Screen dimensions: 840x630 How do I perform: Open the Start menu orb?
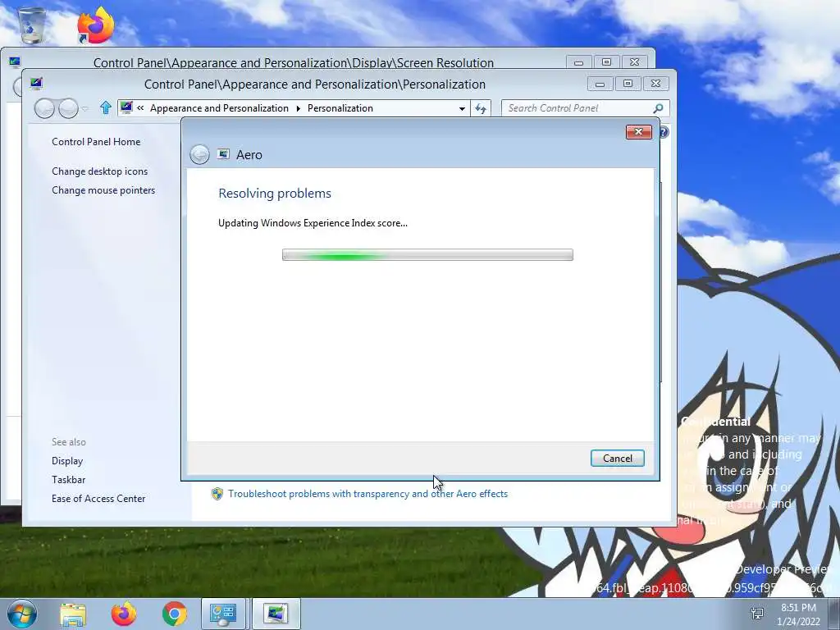(22, 614)
